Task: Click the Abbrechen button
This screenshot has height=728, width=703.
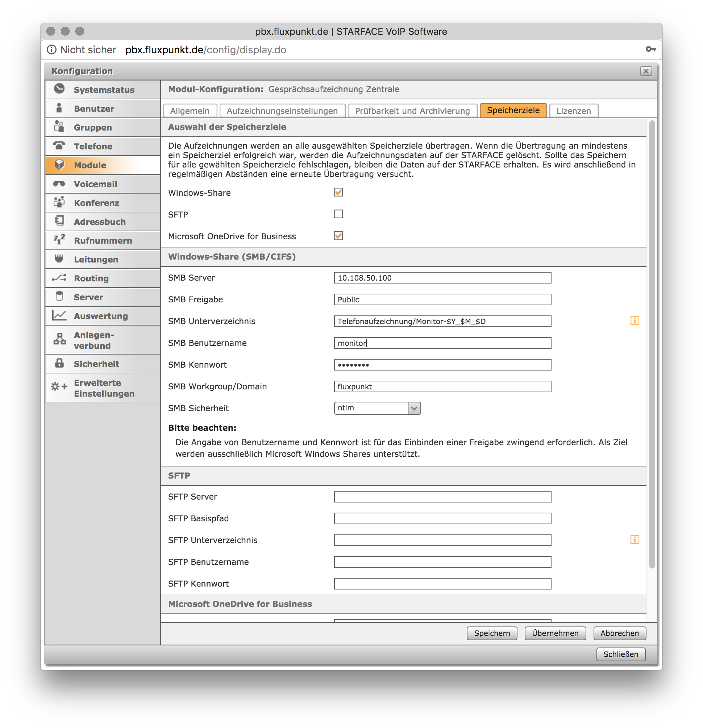Action: [620, 633]
